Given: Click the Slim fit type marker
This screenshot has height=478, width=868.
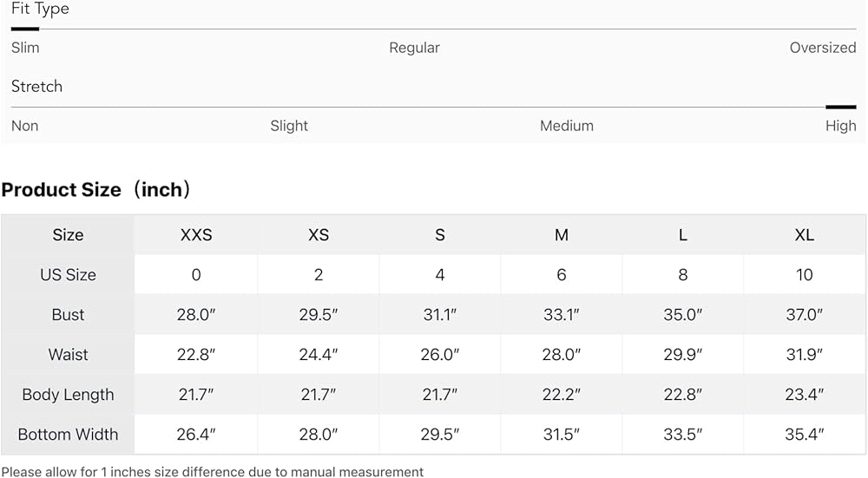Looking at the screenshot, I should 25,29.
